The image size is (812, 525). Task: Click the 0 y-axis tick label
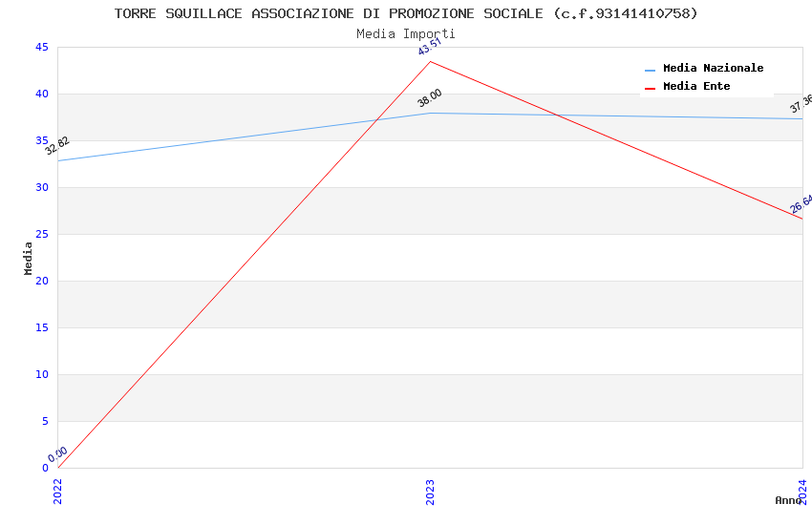(x=45, y=468)
